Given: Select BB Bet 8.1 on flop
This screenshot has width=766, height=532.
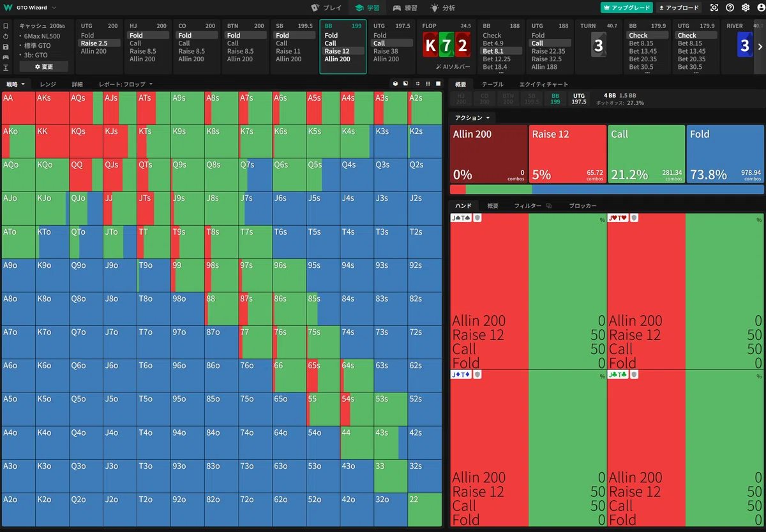Looking at the screenshot, I should 502,51.
